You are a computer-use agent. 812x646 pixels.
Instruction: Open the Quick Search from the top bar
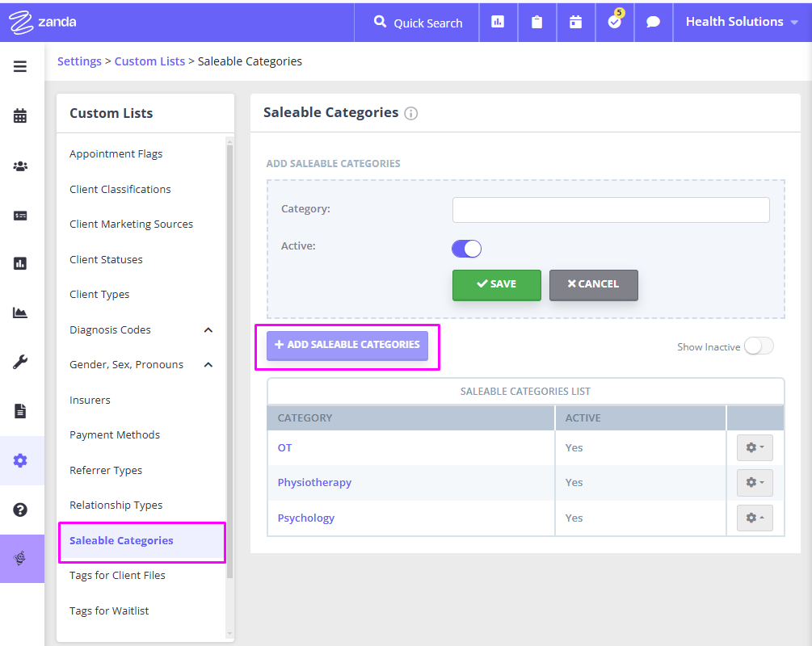coord(416,22)
